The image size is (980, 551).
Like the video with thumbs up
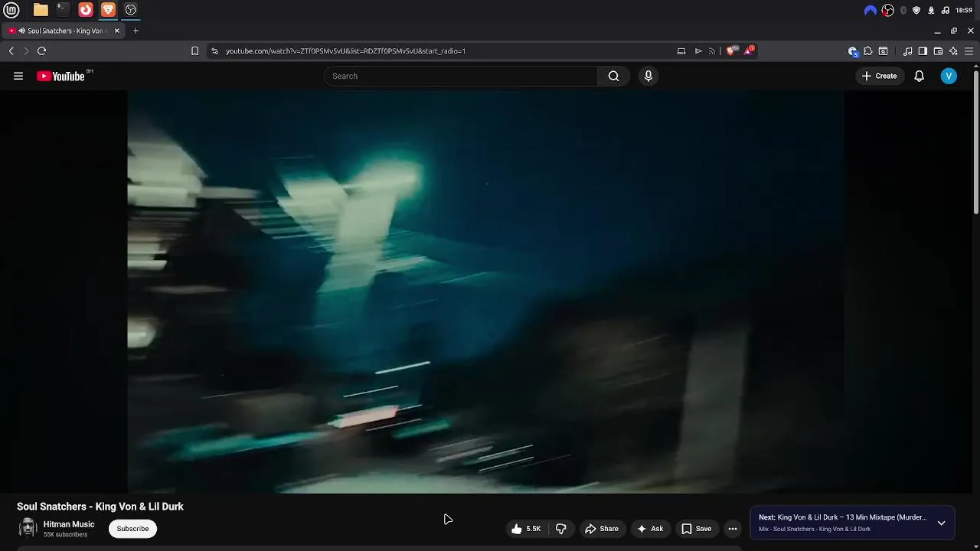tap(526, 529)
